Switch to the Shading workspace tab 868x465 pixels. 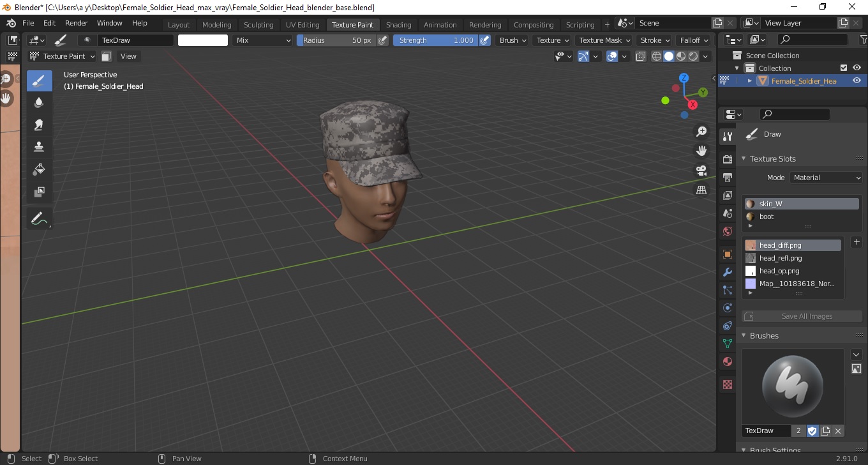point(398,25)
